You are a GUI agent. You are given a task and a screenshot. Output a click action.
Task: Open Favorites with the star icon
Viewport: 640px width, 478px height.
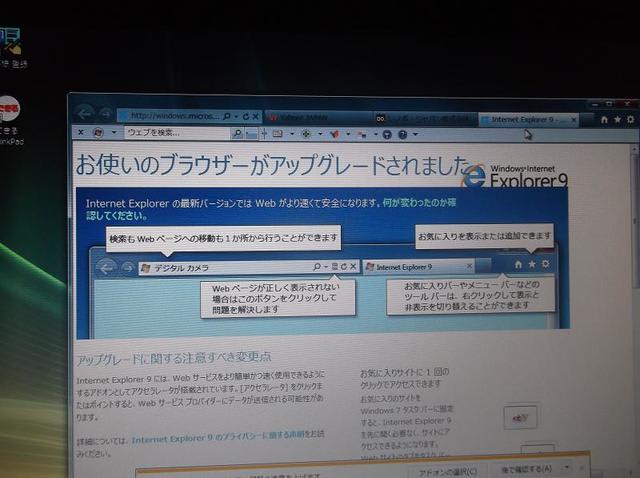coord(618,119)
